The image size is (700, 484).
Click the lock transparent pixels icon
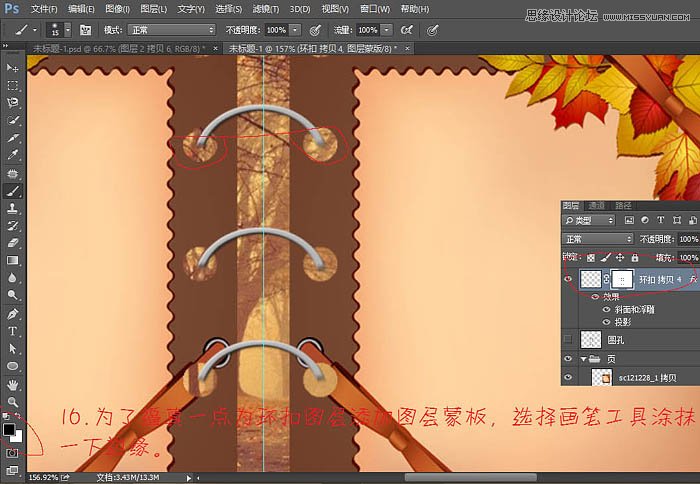590,258
